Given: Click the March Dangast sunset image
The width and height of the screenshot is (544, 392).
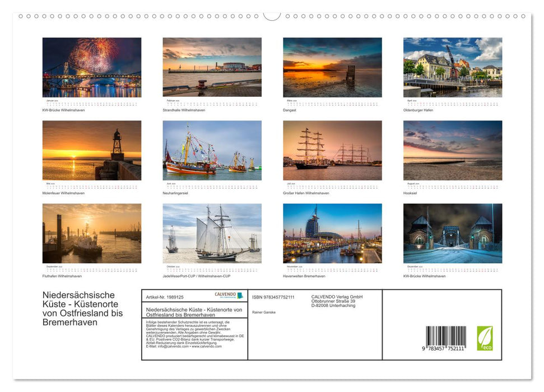Looking at the screenshot, I should point(332,67).
